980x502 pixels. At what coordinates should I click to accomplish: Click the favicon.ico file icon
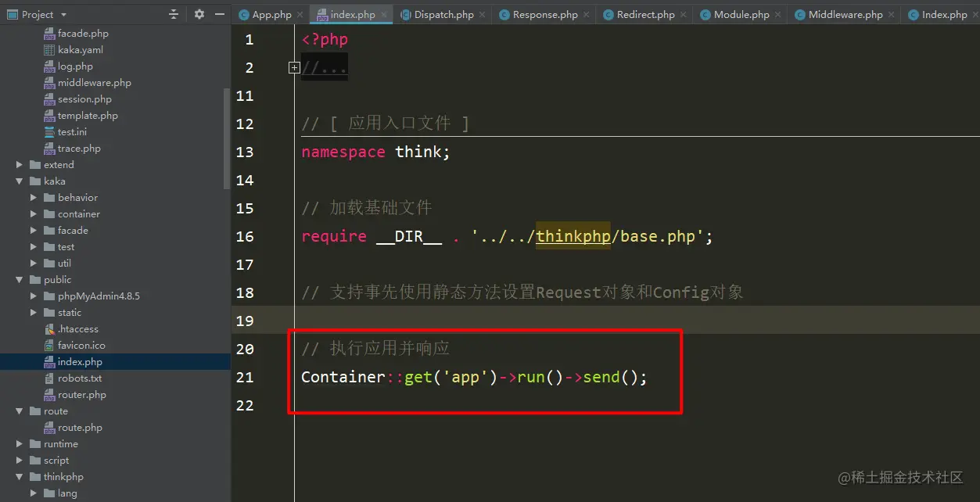(x=49, y=346)
